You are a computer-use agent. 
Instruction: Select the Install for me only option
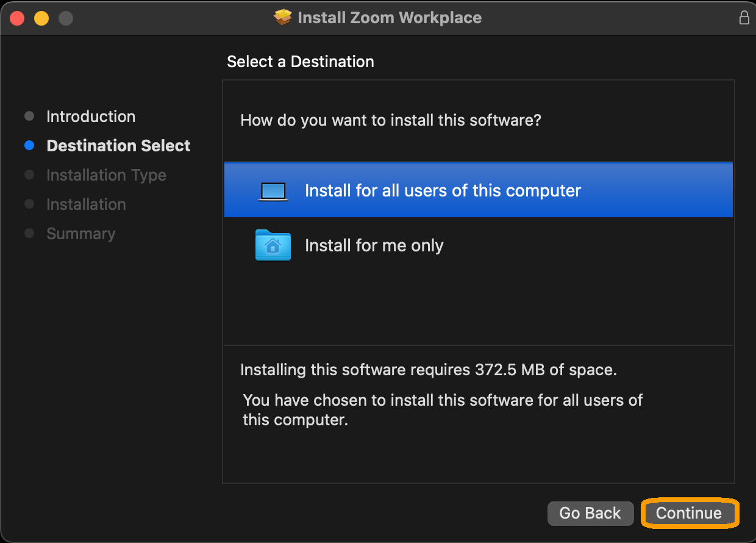pyautogui.click(x=479, y=245)
